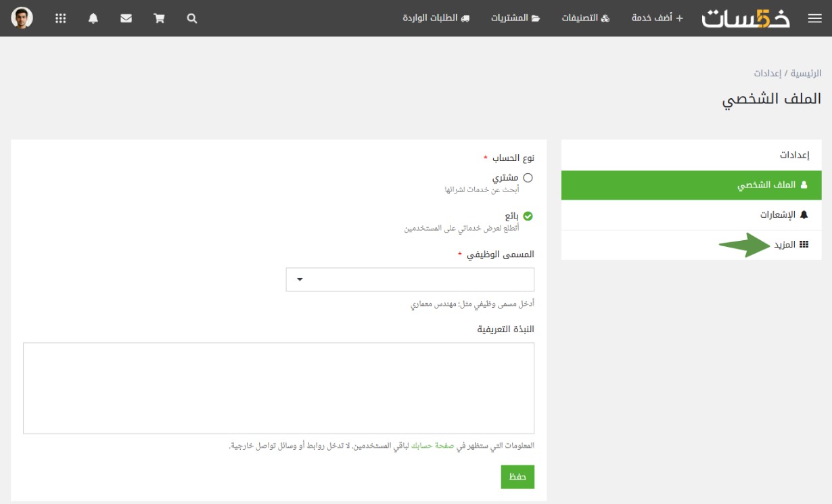Screen dimensions: 832x504
Task: Click أضف خدمة to add a service
Action: click(x=657, y=18)
